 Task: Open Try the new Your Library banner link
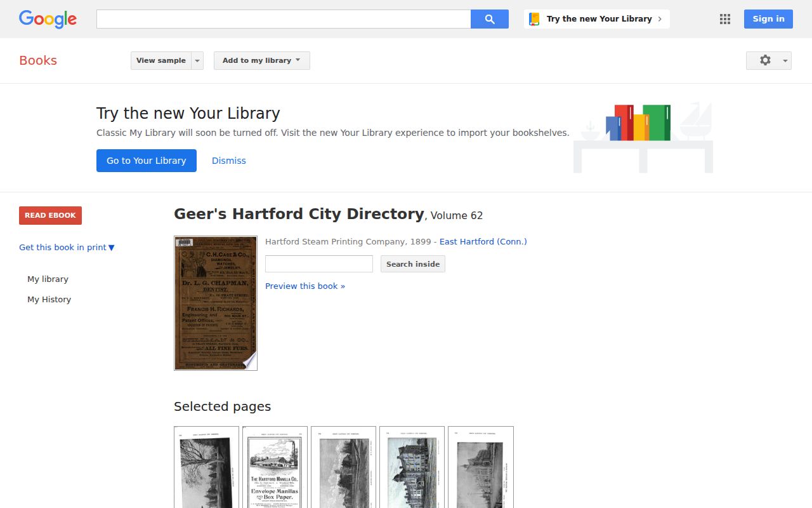pyautogui.click(x=597, y=19)
